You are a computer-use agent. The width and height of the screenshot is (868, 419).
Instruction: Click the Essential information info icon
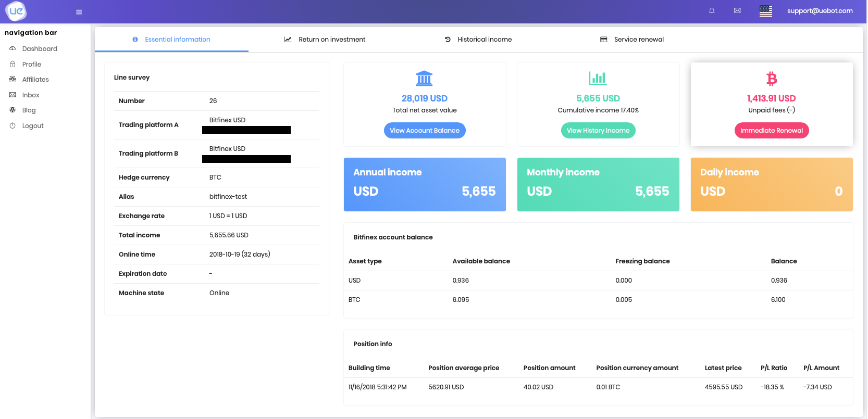tap(135, 40)
